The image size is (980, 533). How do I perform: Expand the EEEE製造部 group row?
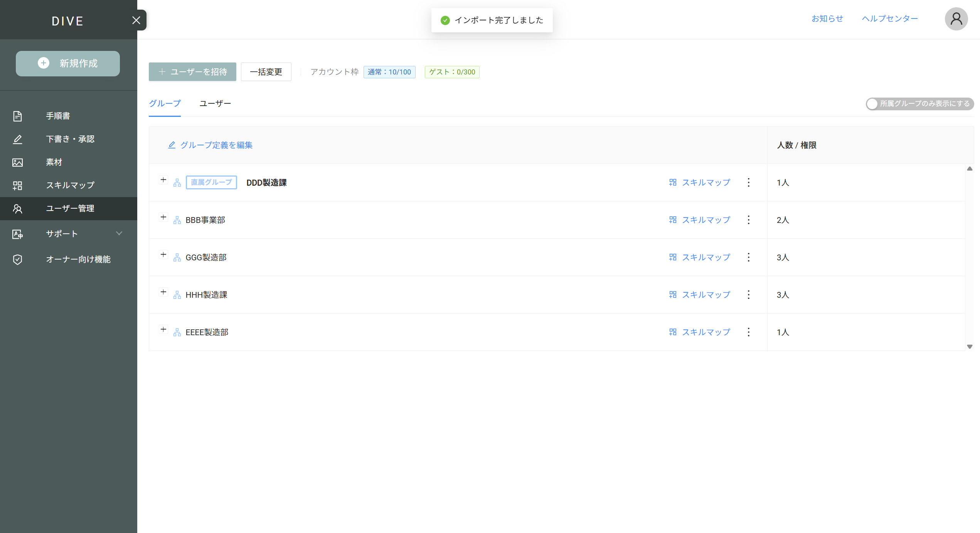point(163,330)
